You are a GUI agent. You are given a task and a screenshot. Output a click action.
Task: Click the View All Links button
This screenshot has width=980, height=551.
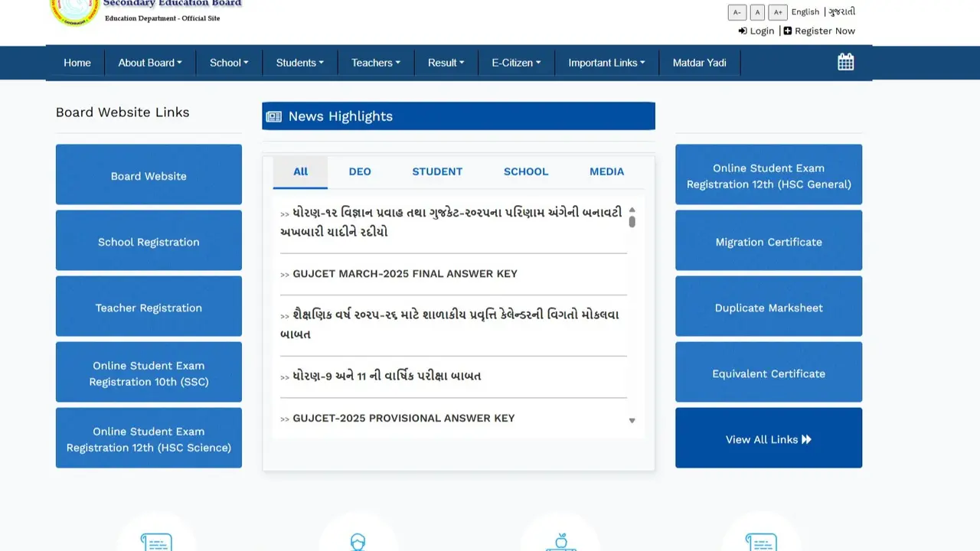(x=768, y=439)
